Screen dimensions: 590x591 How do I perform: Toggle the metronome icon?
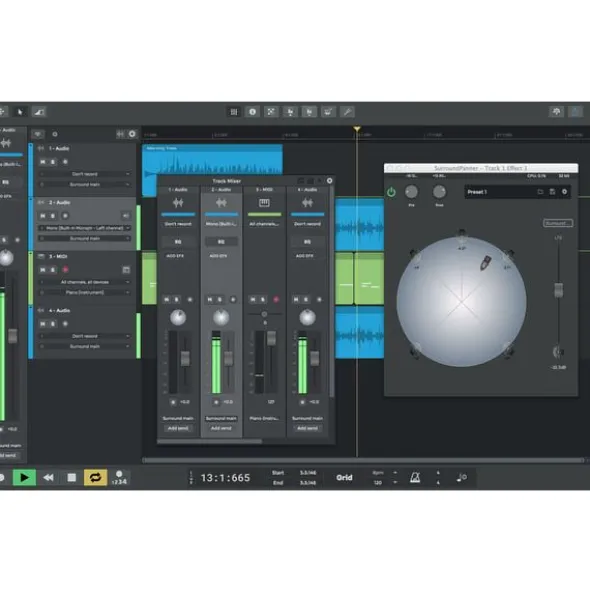tap(415, 478)
